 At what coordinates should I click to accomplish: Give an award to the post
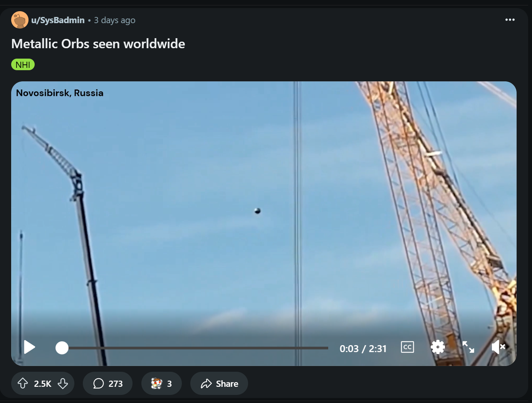coord(161,383)
